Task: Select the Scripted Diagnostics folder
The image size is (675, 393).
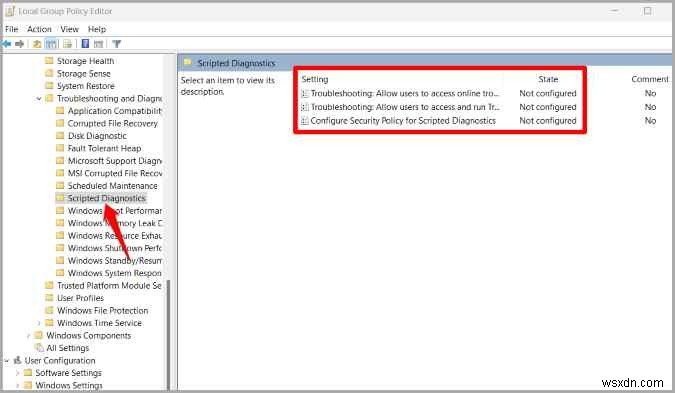Action: (x=106, y=198)
